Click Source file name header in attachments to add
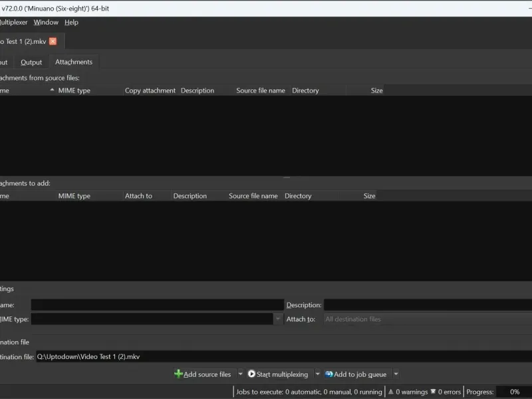Viewport: 532px width, 399px height. 253,196
